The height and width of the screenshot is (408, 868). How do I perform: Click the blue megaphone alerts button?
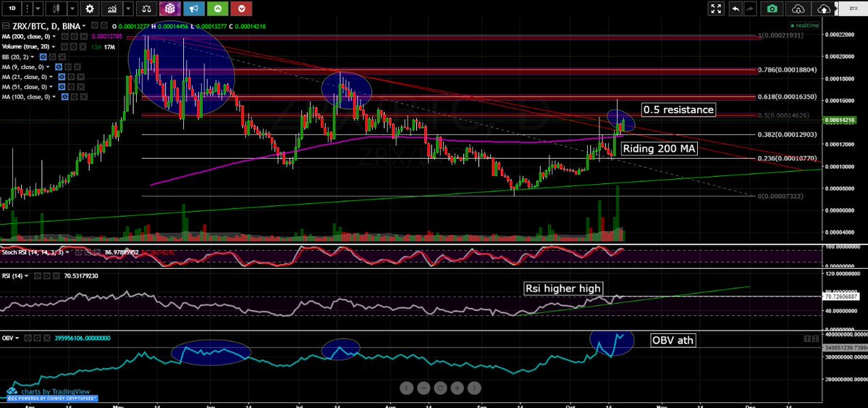[194, 8]
